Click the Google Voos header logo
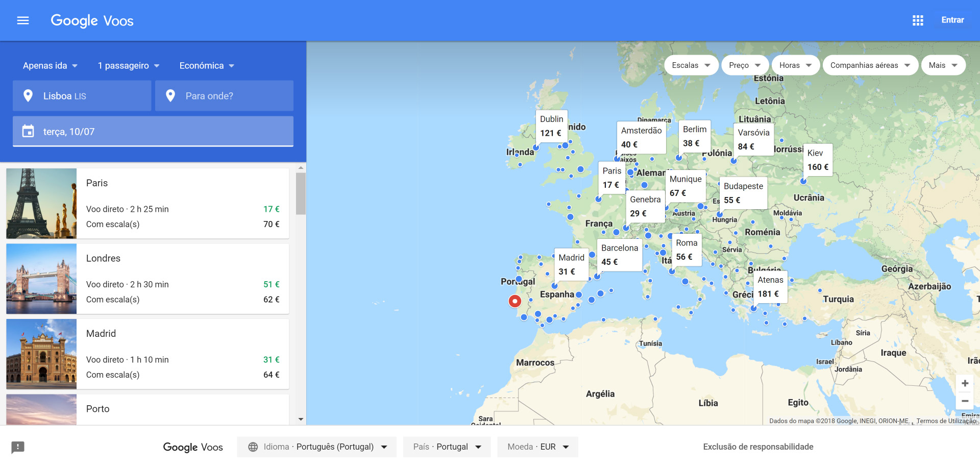 tap(92, 20)
